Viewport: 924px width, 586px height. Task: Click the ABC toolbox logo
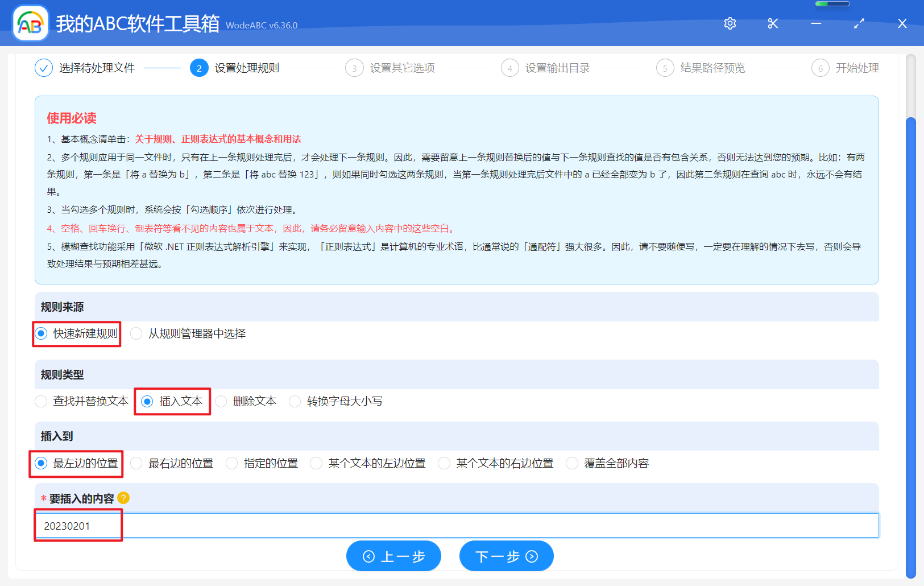click(x=31, y=23)
